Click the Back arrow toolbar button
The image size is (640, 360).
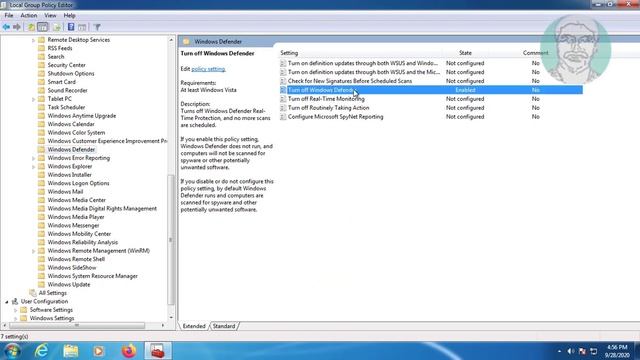pos(6,27)
